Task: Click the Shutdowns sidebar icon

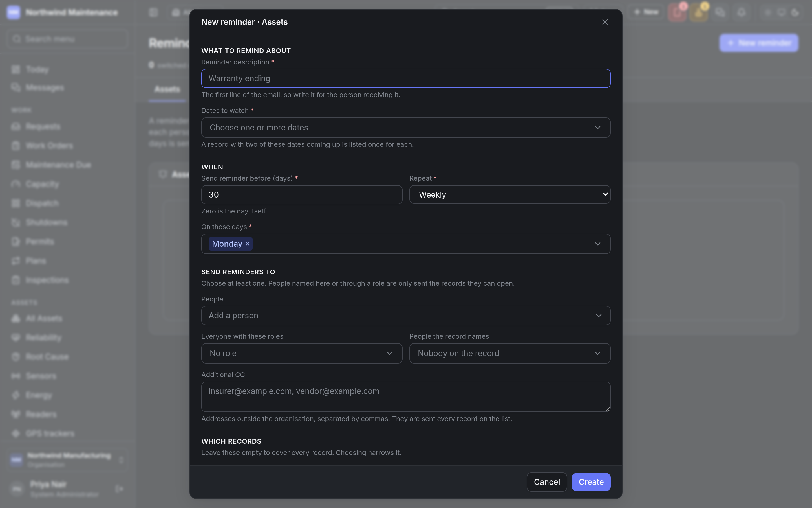Action: tap(16, 222)
